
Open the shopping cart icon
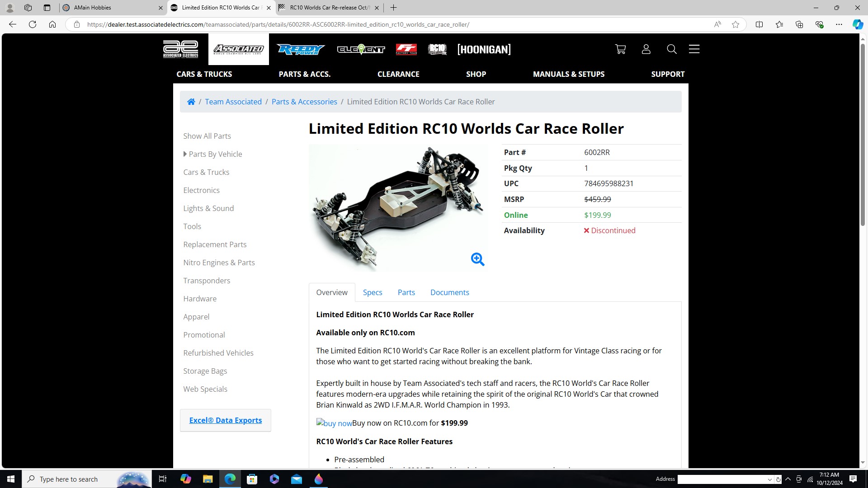click(620, 49)
